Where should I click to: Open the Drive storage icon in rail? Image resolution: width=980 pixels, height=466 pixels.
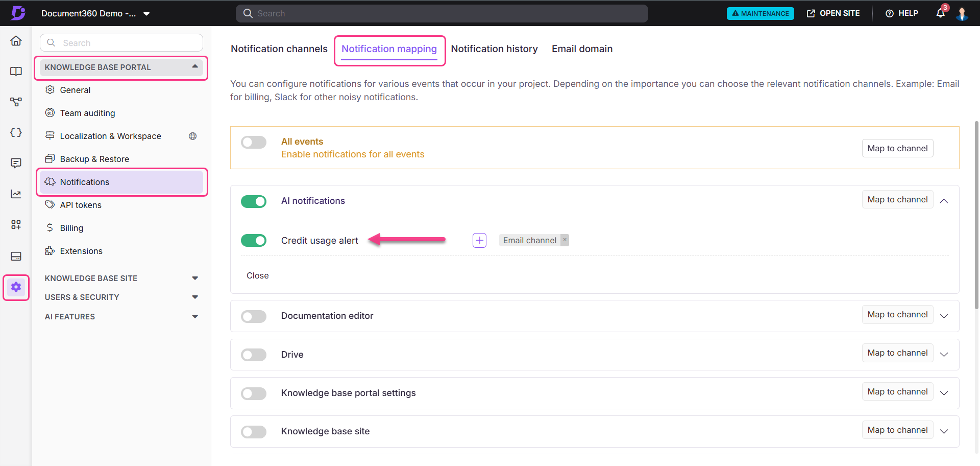16,256
